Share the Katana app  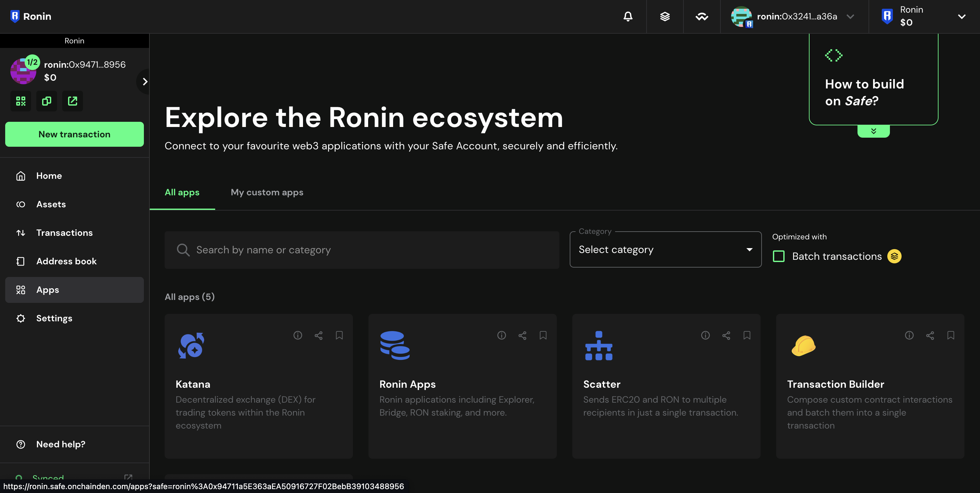pos(319,335)
